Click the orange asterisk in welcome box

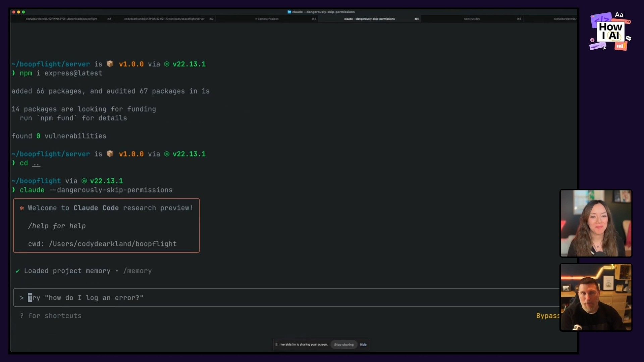22,208
